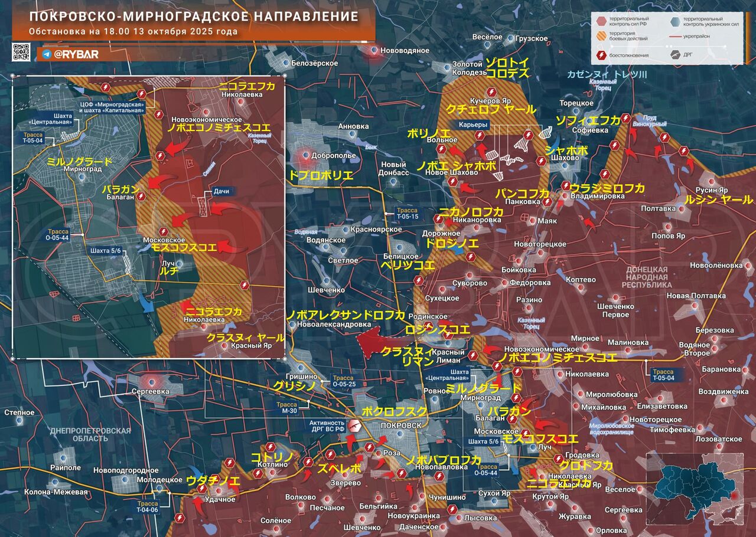The width and height of the screenshot is (756, 537).
Task: Click the red RF territorial control legend hexagon
Action: [x=601, y=22]
